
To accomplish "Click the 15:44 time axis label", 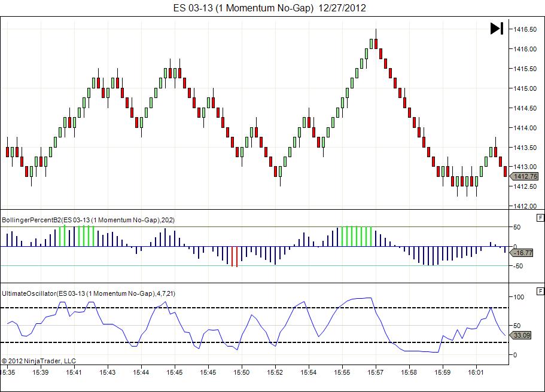I will [141, 372].
